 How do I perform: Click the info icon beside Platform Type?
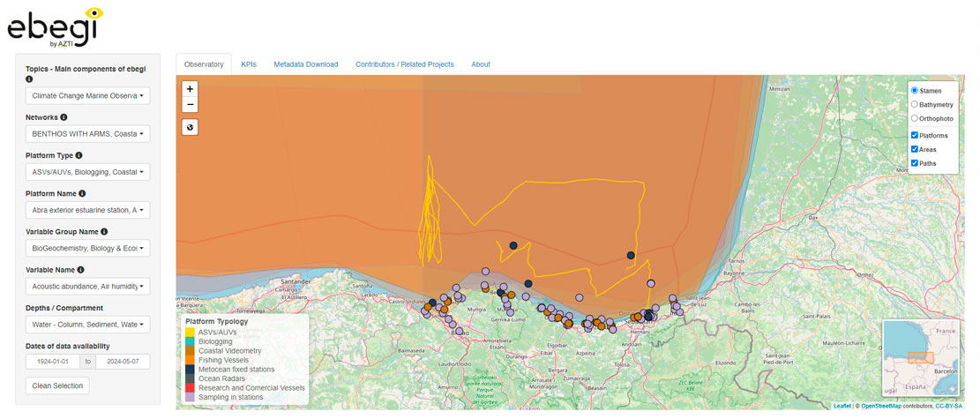pyautogui.click(x=81, y=155)
